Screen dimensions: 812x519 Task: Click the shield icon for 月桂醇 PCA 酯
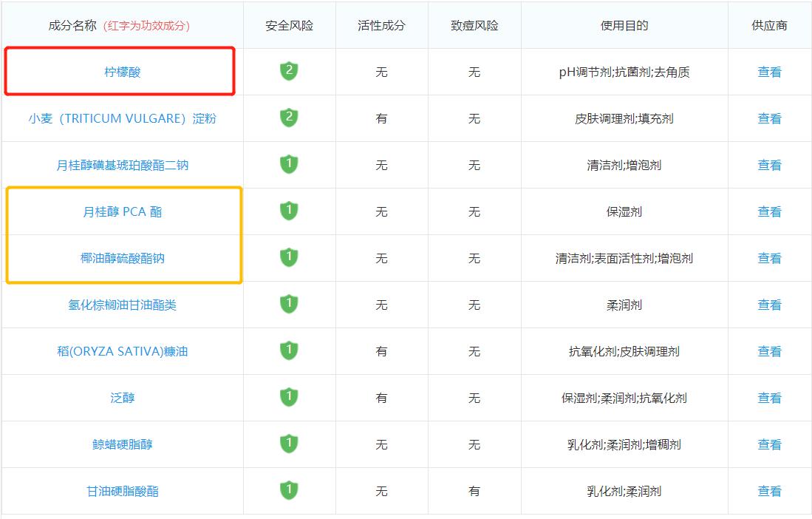(290, 211)
